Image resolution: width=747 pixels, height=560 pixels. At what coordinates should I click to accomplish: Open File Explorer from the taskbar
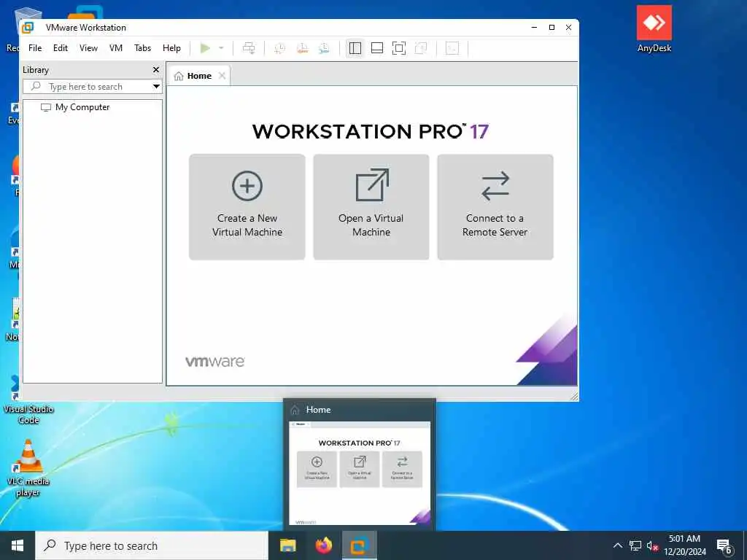click(287, 545)
